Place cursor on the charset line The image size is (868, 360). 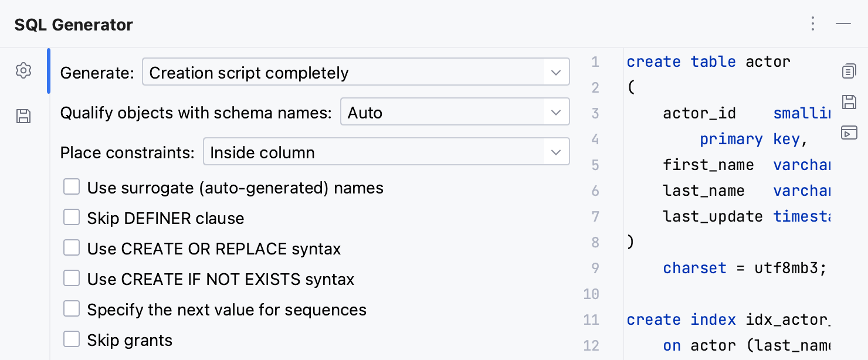[x=695, y=268]
